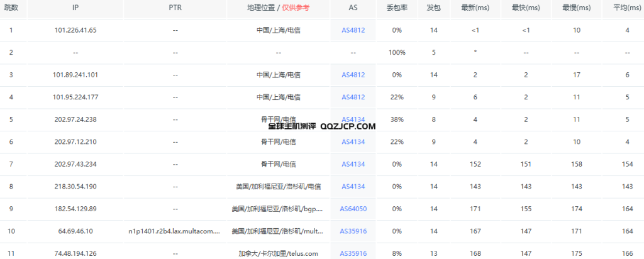
Task: Open AS4134 link for 218.30.54.190
Action: click(x=353, y=186)
